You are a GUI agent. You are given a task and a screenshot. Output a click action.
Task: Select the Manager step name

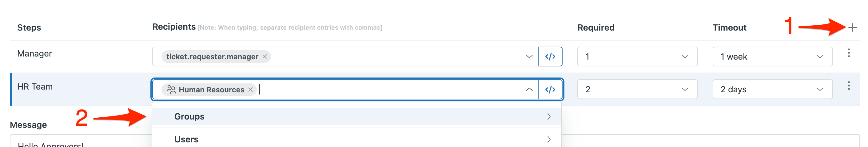34,54
